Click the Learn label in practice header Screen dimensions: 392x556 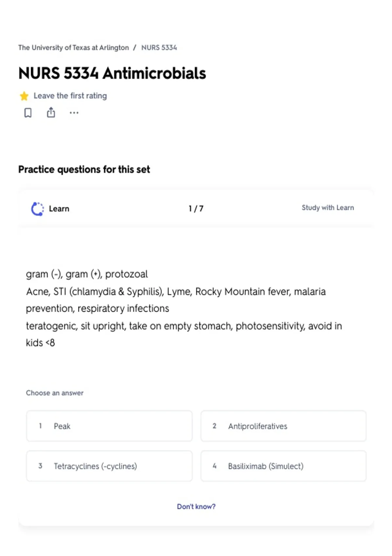click(59, 209)
